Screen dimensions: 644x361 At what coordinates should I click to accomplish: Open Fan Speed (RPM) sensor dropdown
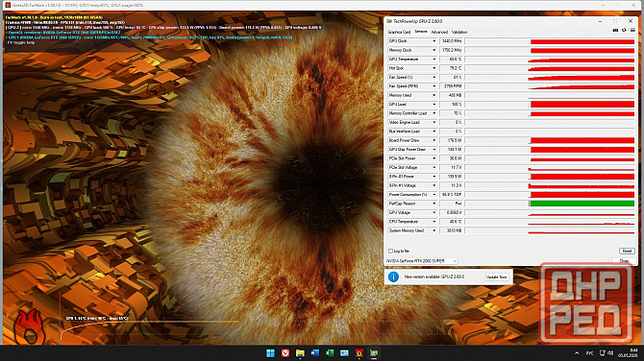click(x=433, y=86)
